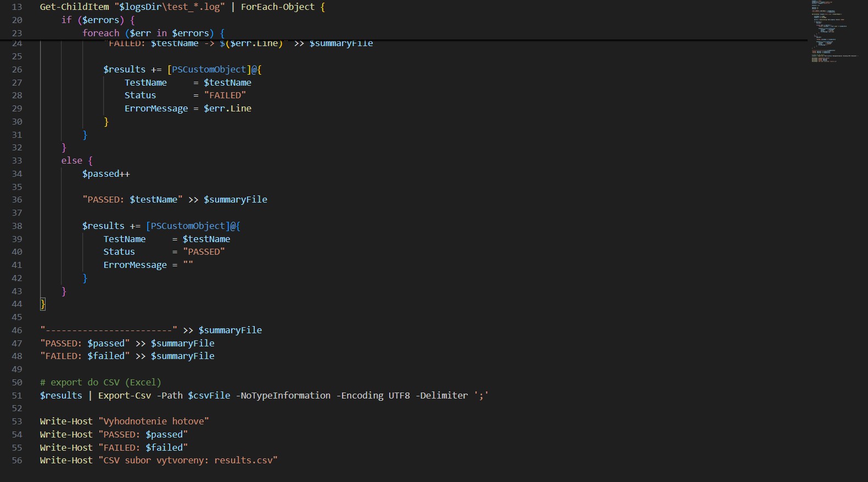868x482 pixels.
Task: Click line number 56 in the gutter
Action: 17,461
